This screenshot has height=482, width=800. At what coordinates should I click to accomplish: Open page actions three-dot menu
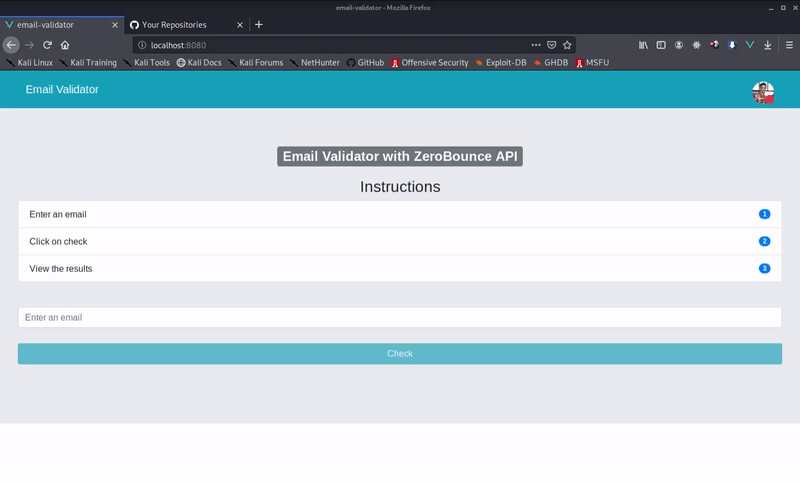536,45
